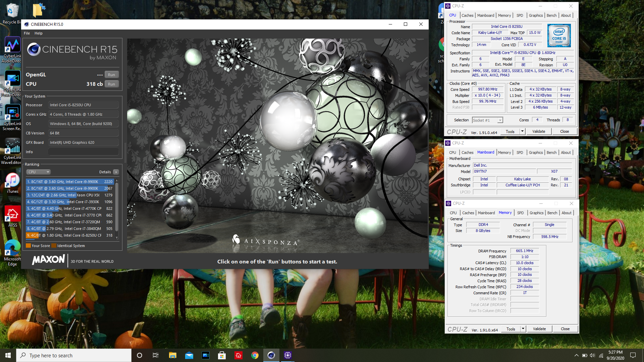Image resolution: width=644 pixels, height=362 pixels.
Task: Click Validate in bottom CPU-Z window
Action: (539, 329)
